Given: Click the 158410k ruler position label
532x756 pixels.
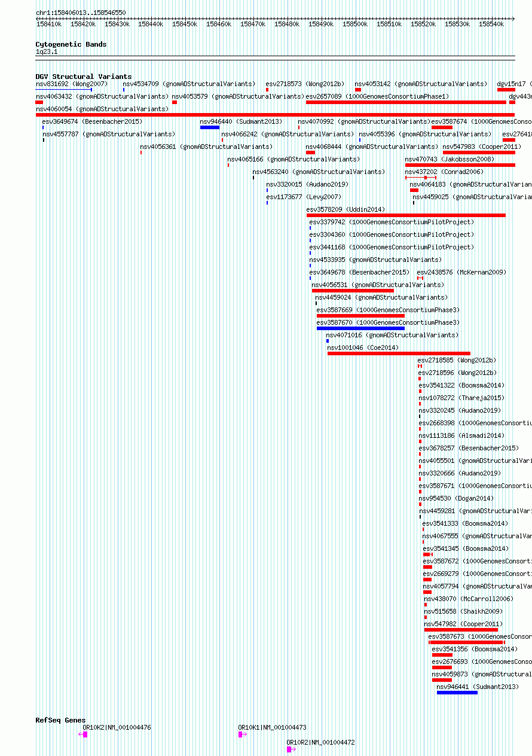Looking at the screenshot, I should click(x=49, y=24).
